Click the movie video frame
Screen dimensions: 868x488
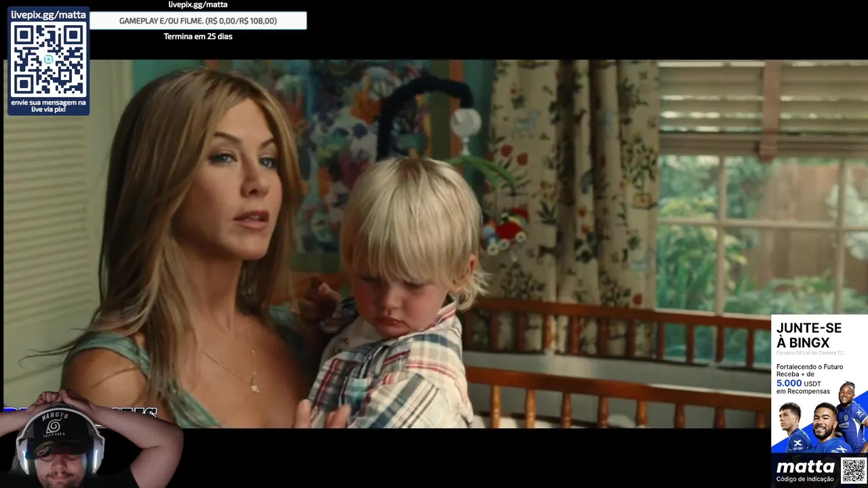point(434,244)
